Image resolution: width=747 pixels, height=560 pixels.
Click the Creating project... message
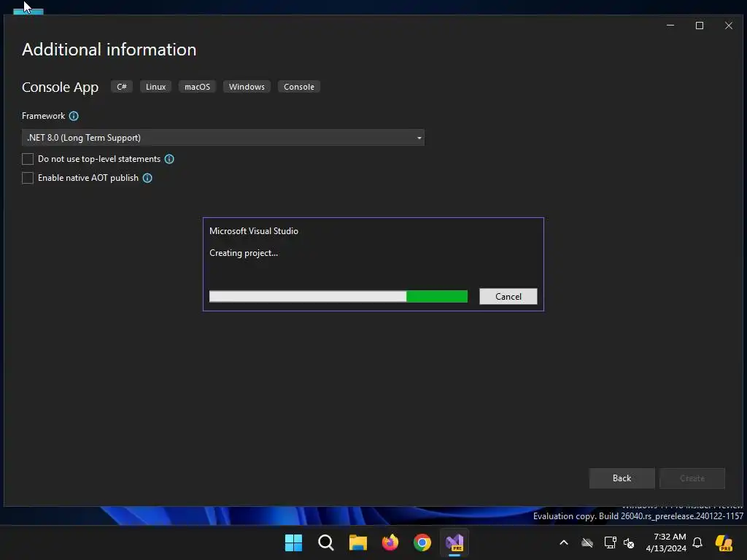pyautogui.click(x=244, y=253)
